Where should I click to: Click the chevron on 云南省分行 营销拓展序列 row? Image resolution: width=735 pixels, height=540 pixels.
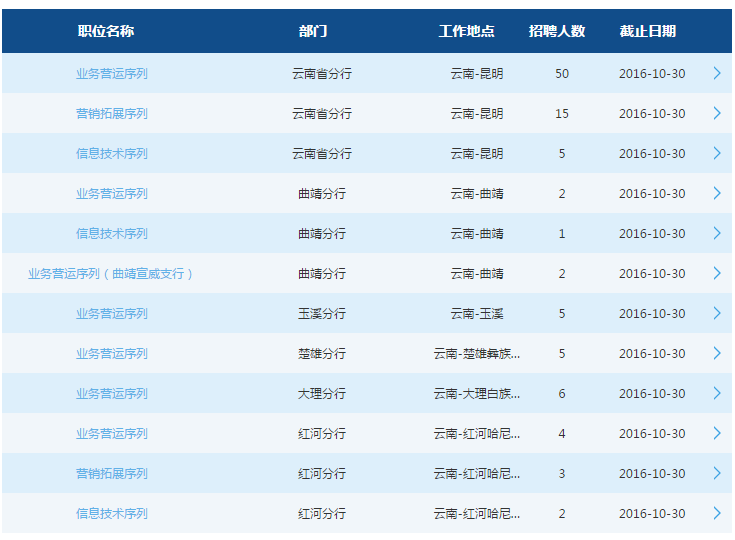tap(717, 113)
